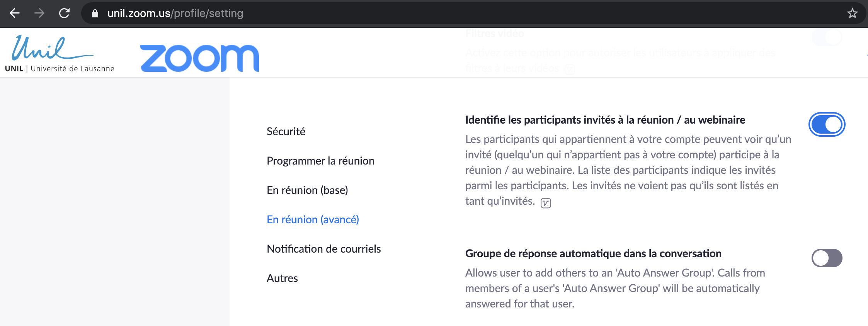Click the browser back arrow

15,14
